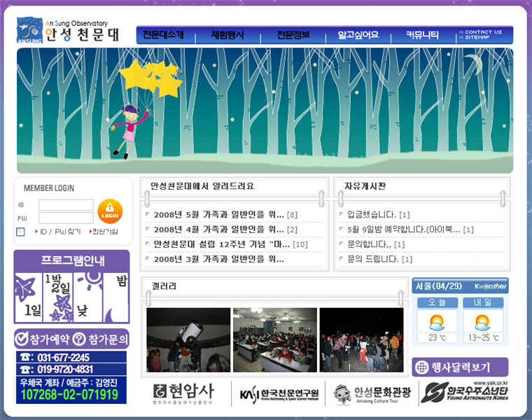The image size is (532, 420).
Task: Select the 낮 daytime program icon
Action: tap(88, 297)
